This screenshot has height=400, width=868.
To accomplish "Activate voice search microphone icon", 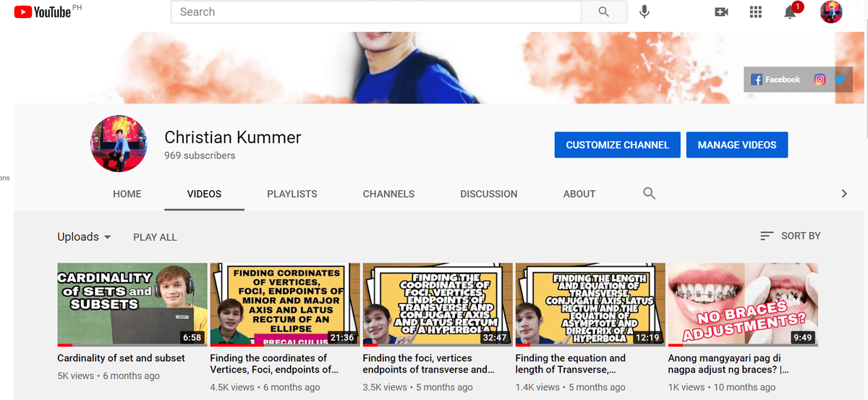I will coord(644,12).
